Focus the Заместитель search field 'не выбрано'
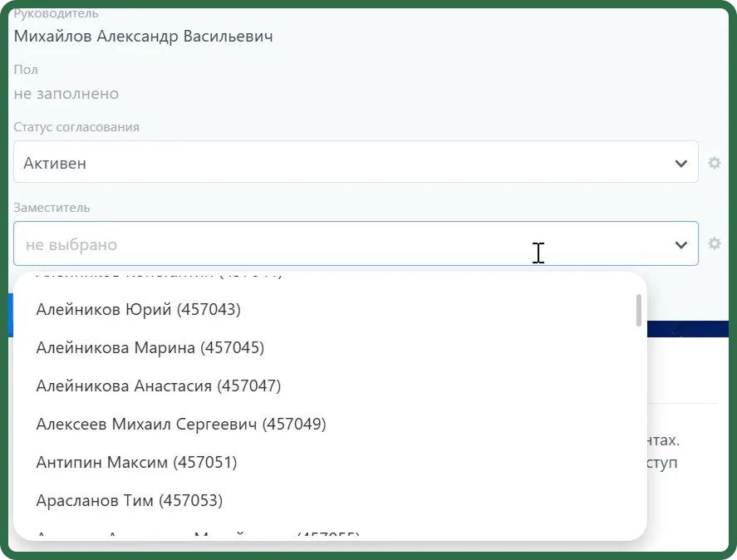 tap(356, 243)
